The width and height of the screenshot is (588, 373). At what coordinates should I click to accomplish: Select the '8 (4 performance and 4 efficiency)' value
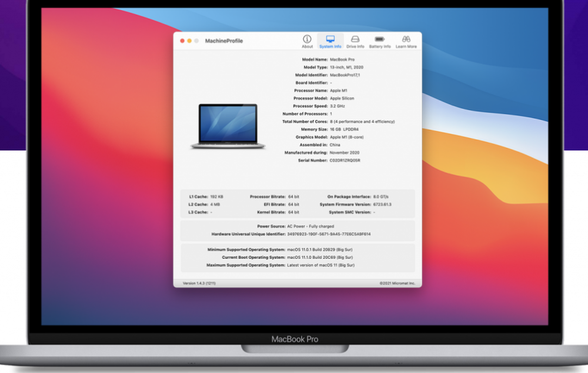362,122
